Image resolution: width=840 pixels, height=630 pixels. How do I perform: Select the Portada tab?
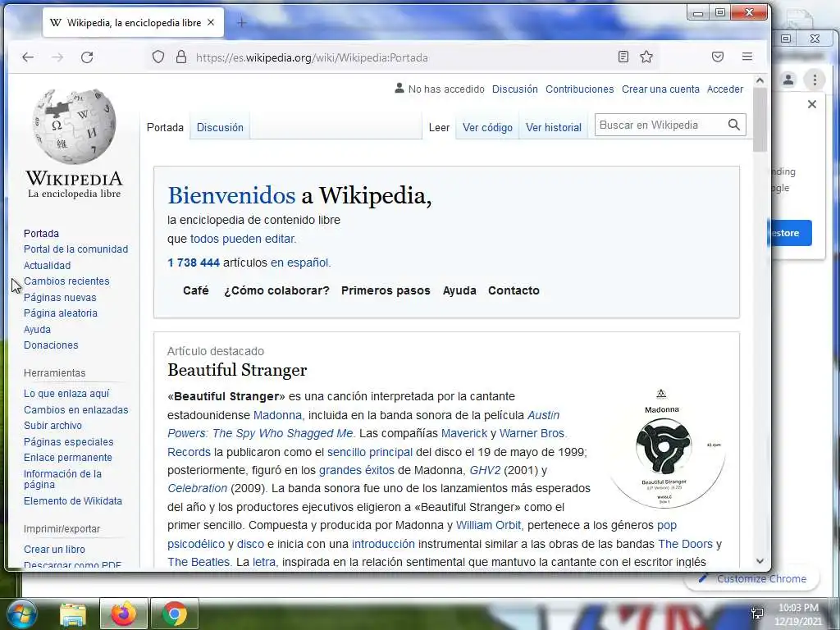click(x=165, y=127)
